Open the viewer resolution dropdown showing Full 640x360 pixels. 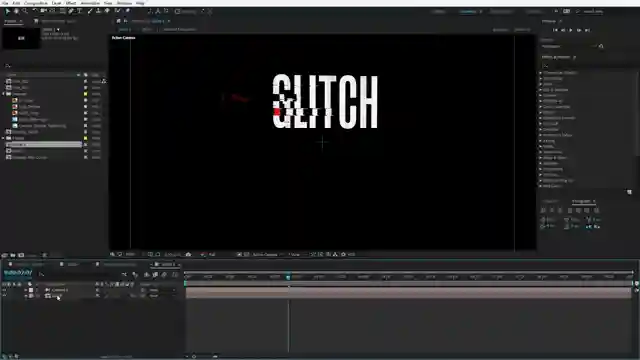click(x=212, y=254)
